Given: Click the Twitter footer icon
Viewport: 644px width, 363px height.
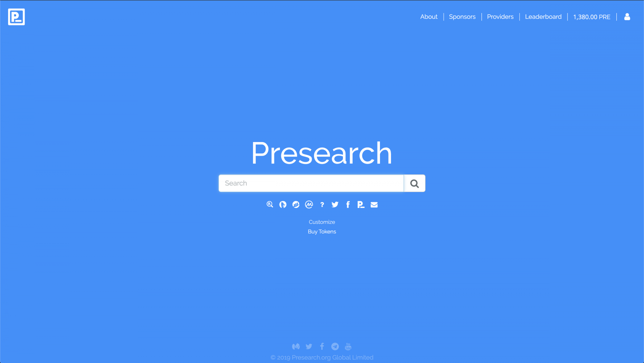Looking at the screenshot, I should 309,346.
